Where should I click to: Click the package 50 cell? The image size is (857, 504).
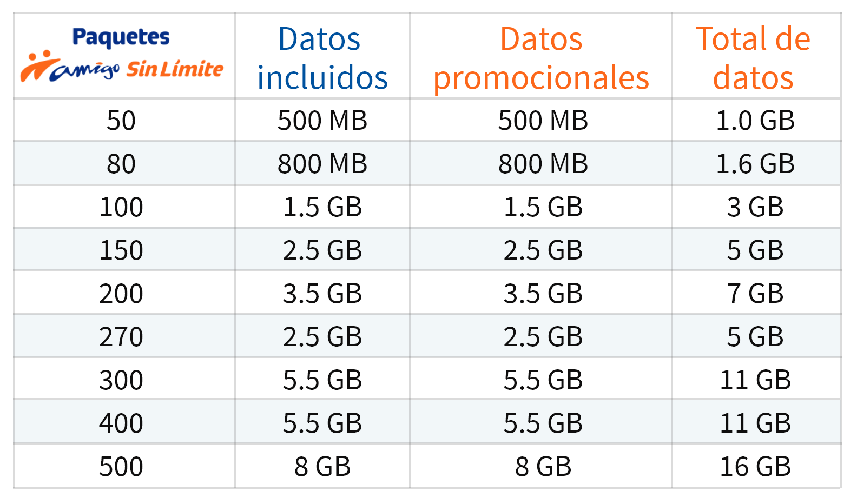pos(121,121)
